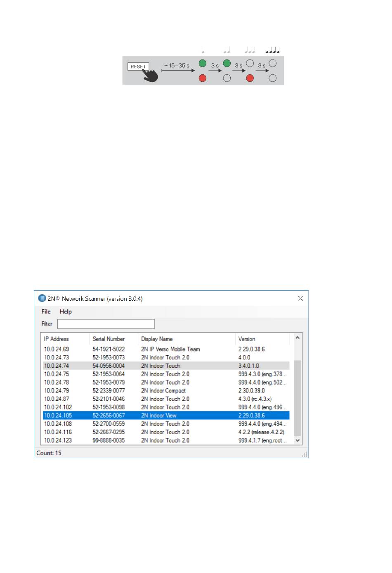
Task: Select row with IP 10.0.24.79
Action: point(166,390)
